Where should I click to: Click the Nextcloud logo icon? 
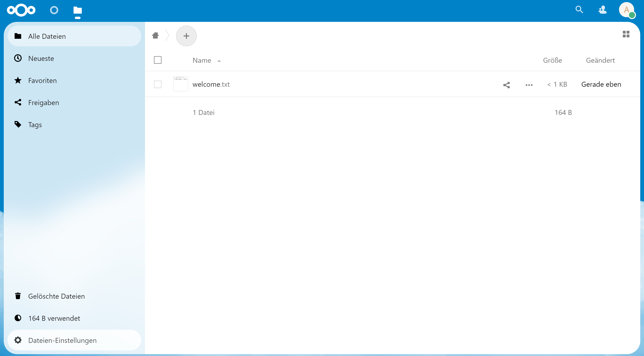pos(21,10)
